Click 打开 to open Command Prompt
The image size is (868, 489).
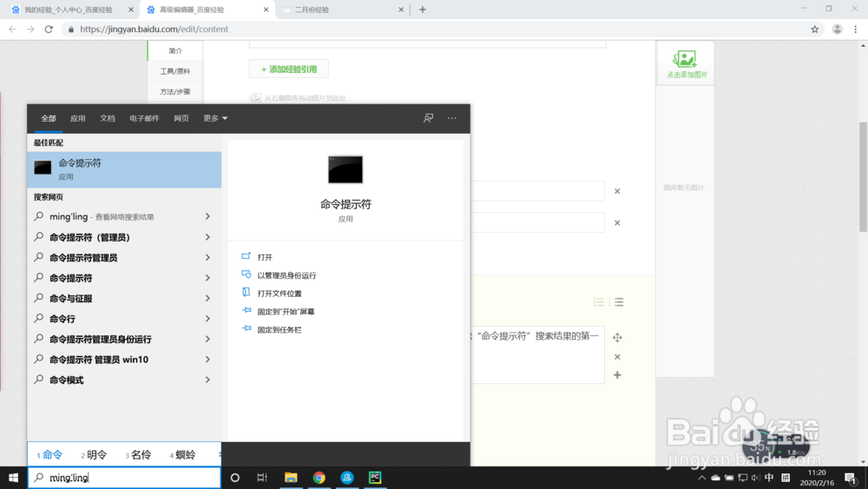click(265, 257)
